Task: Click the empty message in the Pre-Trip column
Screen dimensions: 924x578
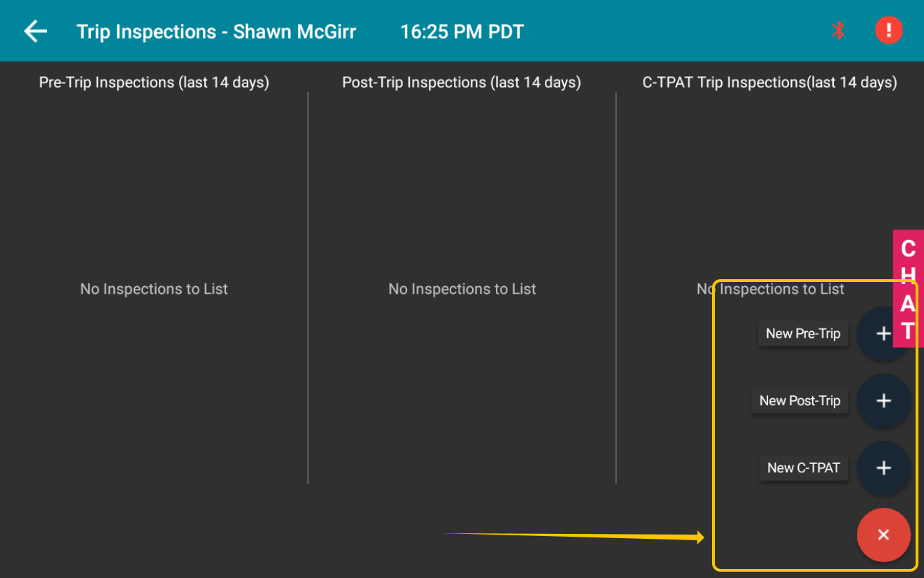Action: (x=154, y=289)
